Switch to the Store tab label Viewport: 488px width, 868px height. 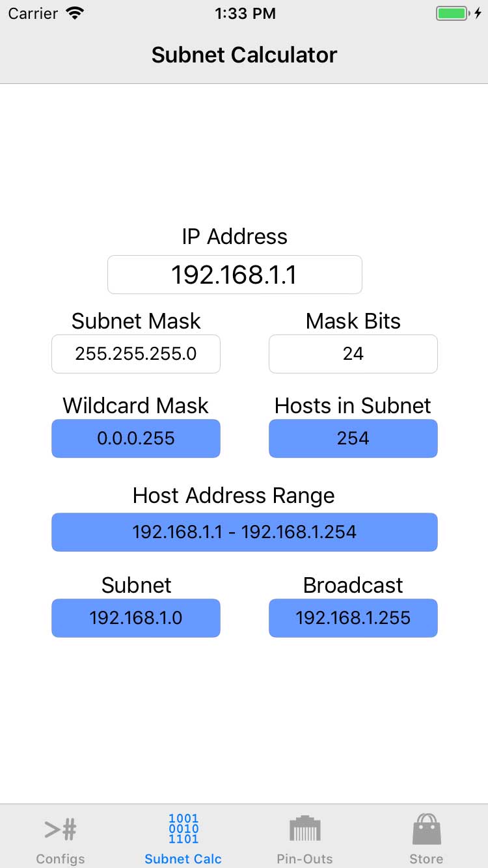[x=426, y=859]
